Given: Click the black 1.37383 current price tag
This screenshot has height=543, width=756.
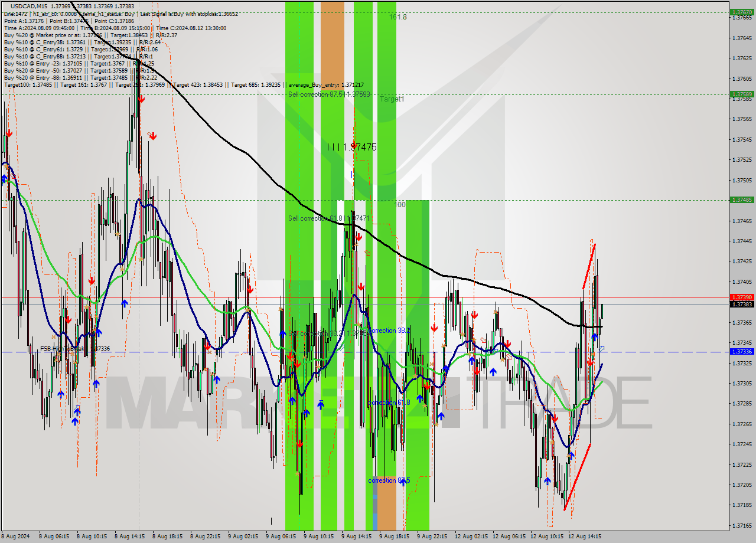Looking at the screenshot, I should click(742, 304).
